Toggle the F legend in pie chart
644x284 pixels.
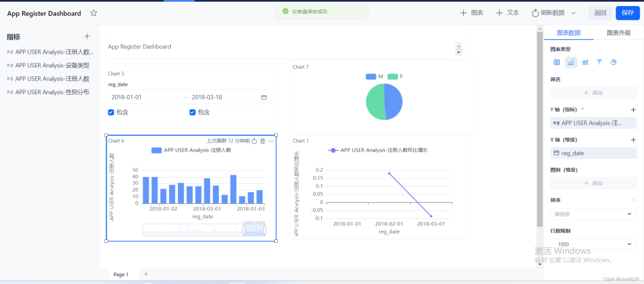[x=395, y=77]
